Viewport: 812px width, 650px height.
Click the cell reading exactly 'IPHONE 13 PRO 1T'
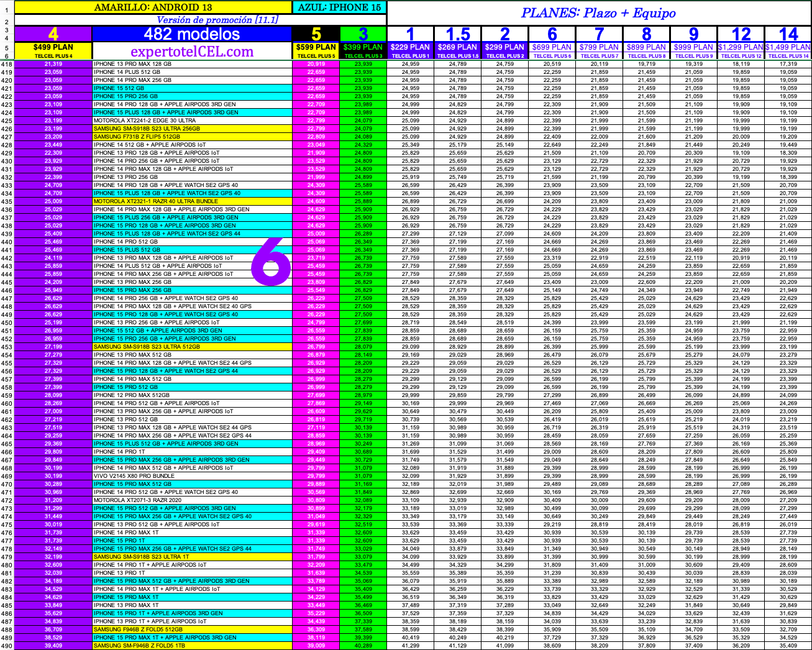point(192,573)
